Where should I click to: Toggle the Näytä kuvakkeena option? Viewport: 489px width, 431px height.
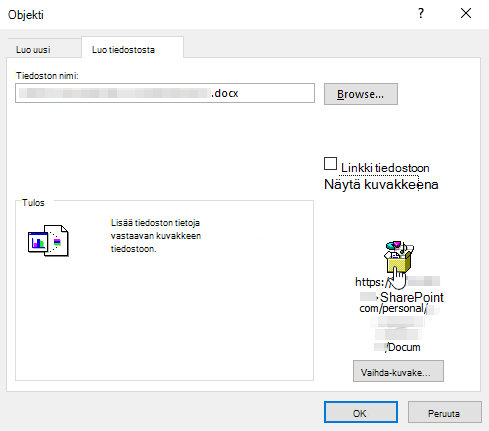pyautogui.click(x=381, y=184)
